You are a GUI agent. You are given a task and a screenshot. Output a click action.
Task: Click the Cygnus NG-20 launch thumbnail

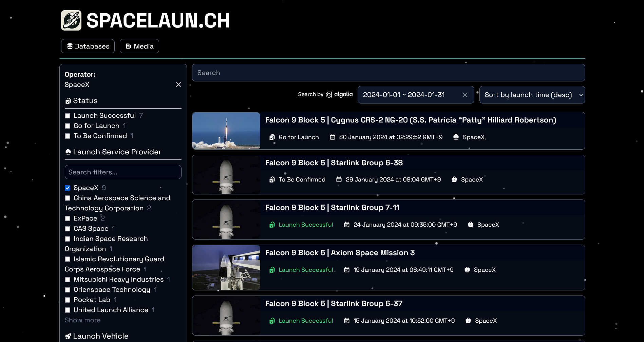pos(226,131)
